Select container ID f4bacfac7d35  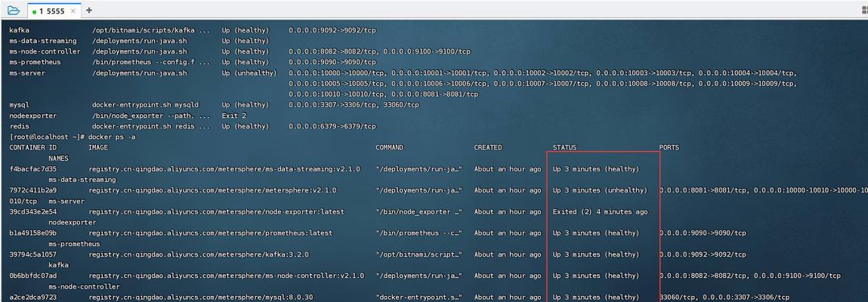point(33,168)
